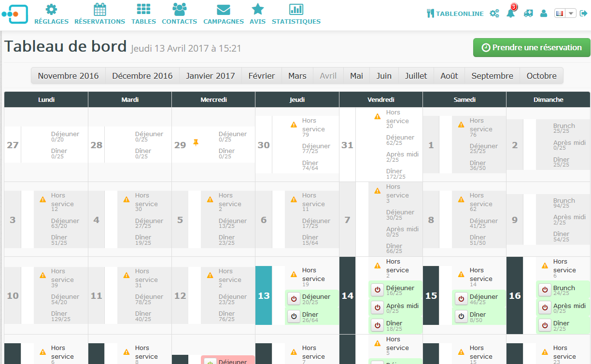Click Dîner 129/25 on day 10

pyautogui.click(x=61, y=316)
